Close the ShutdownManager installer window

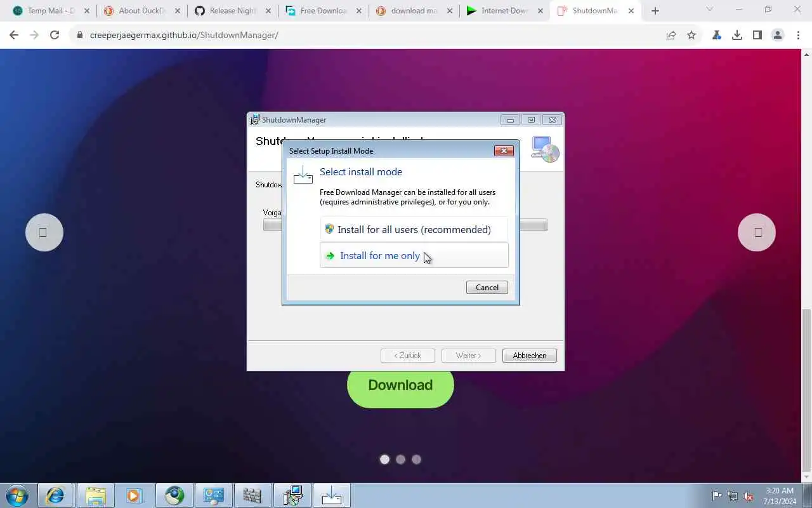pyautogui.click(x=552, y=119)
